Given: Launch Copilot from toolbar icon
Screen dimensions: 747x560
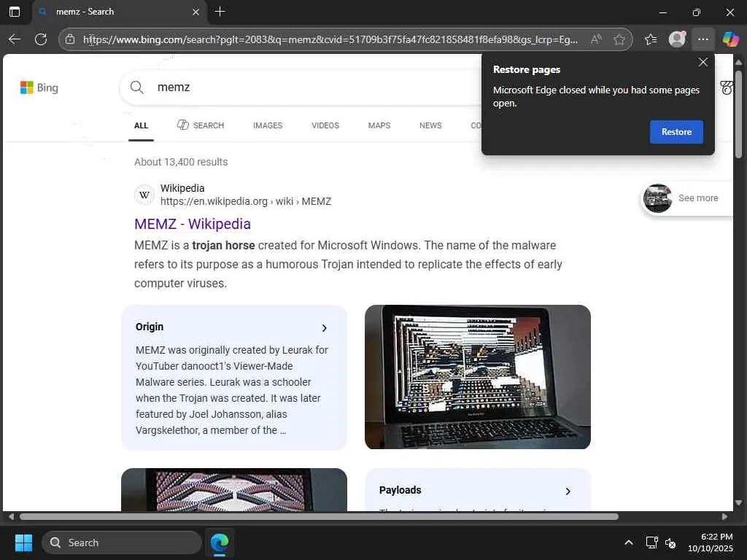Looking at the screenshot, I should 729,39.
